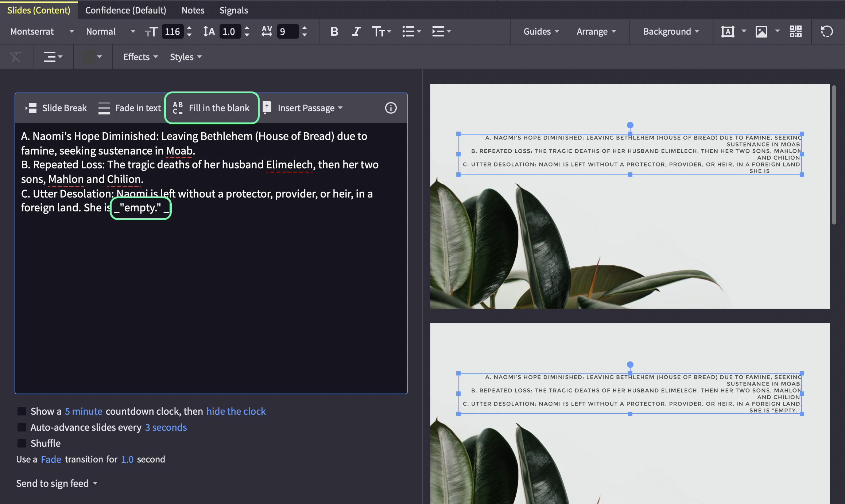This screenshot has width=845, height=504.
Task: Expand the Insert Passage menu
Action: 303,108
